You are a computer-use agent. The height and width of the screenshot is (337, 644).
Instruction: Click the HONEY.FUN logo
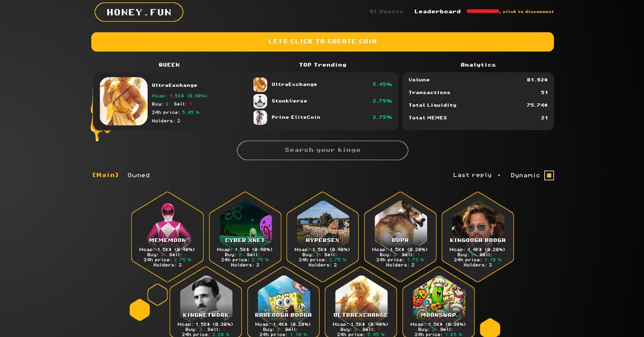[138, 11]
